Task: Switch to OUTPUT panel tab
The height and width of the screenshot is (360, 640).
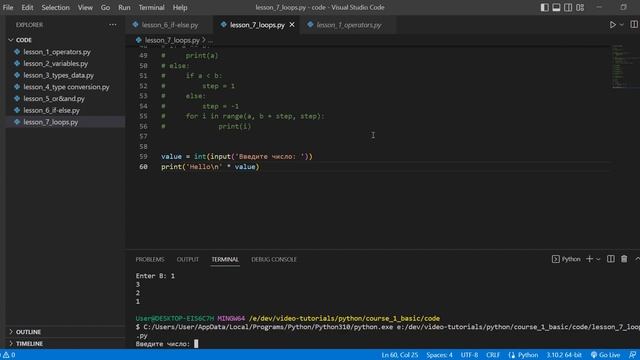Action: 188,260
